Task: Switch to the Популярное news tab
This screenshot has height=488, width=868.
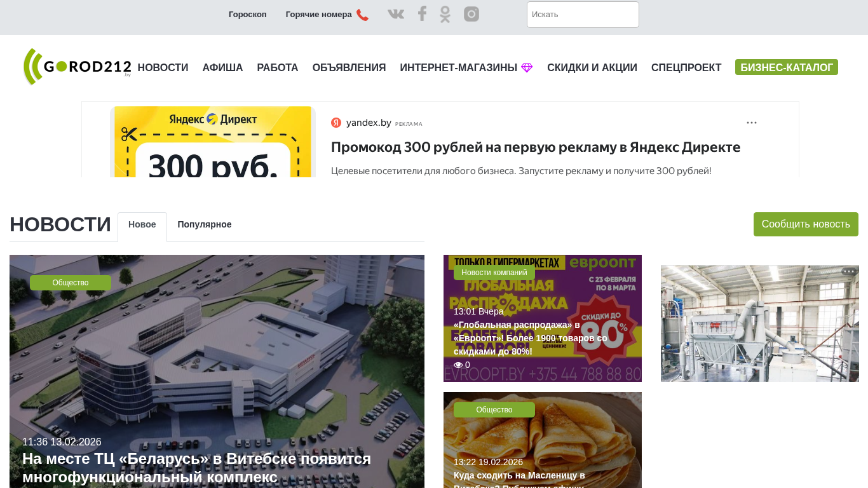Action: [x=205, y=225]
